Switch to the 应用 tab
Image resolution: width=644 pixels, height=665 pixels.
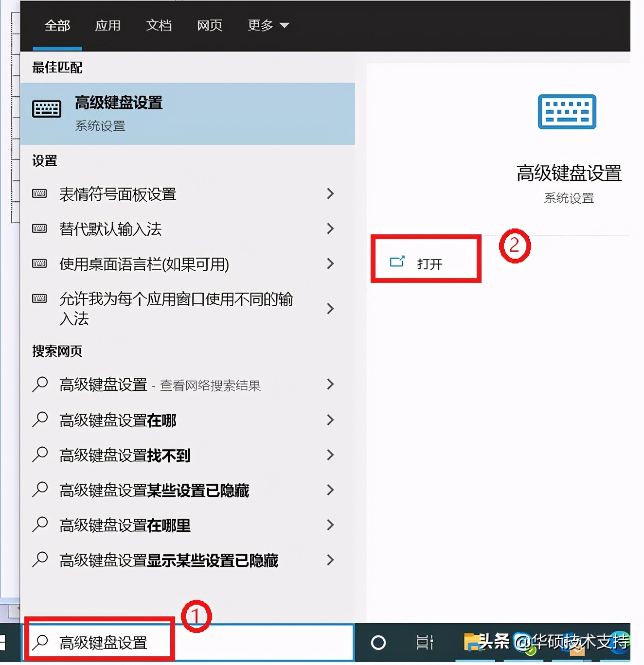107,25
